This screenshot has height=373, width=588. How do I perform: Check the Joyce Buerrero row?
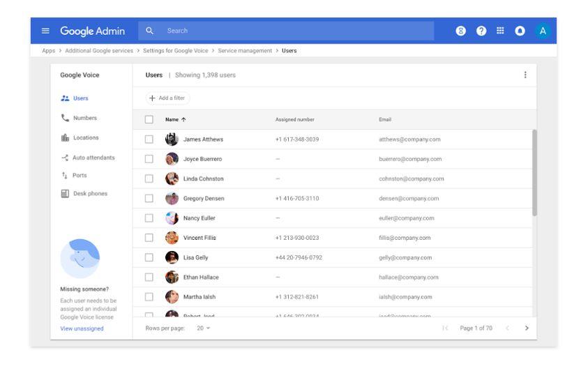point(149,159)
